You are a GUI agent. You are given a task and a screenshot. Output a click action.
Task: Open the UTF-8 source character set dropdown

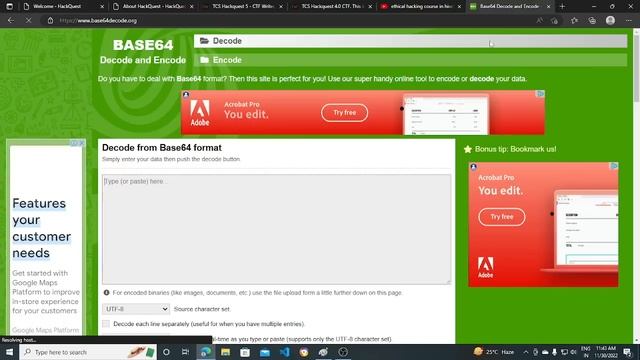pyautogui.click(x=136, y=309)
